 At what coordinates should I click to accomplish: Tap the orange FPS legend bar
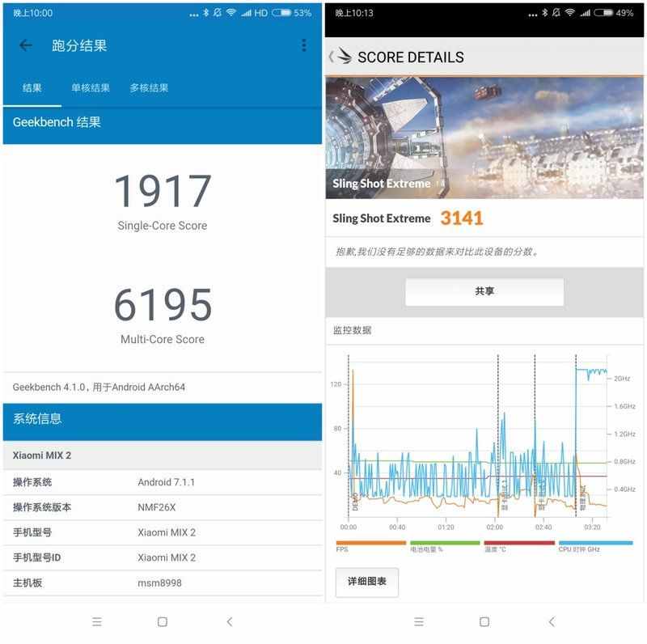(x=371, y=543)
